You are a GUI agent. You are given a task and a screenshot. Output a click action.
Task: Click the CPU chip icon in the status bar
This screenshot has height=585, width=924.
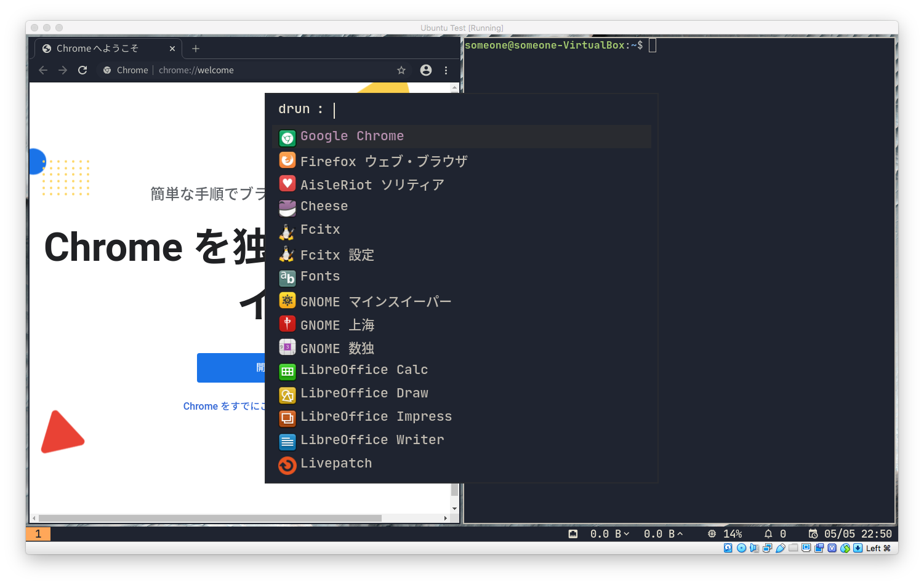tap(712, 534)
